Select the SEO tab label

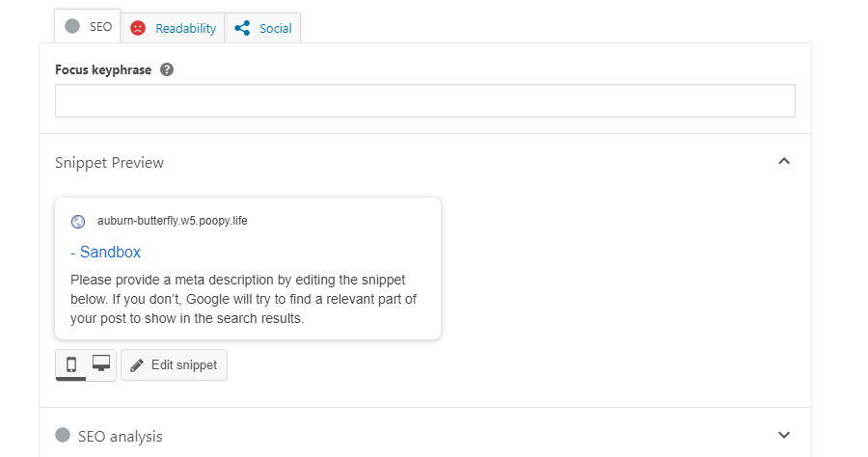(100, 26)
